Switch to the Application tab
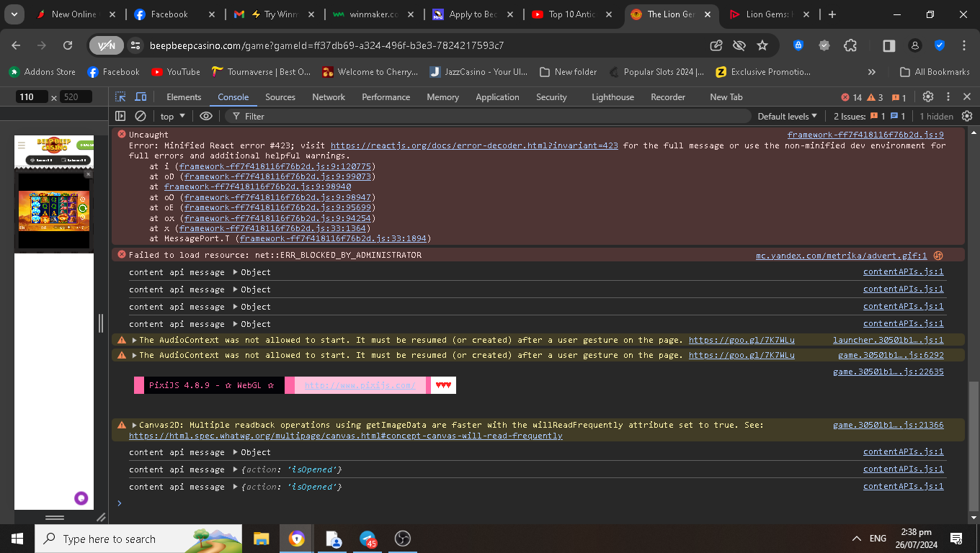This screenshot has height=553, width=980. pos(497,97)
